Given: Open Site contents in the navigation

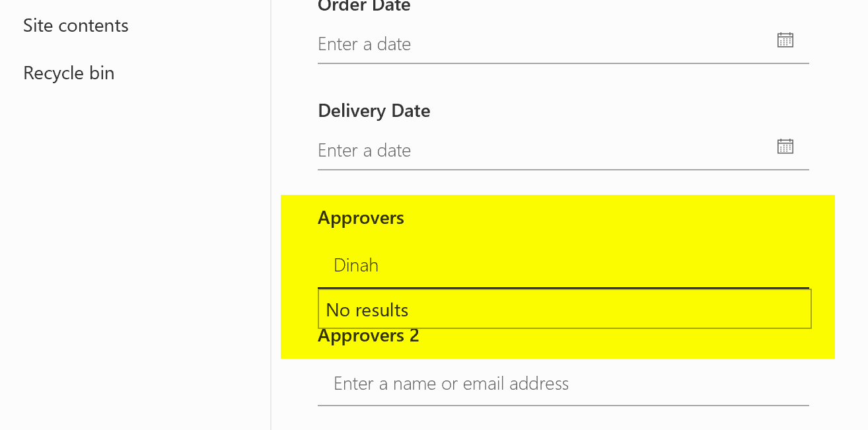Looking at the screenshot, I should (76, 26).
